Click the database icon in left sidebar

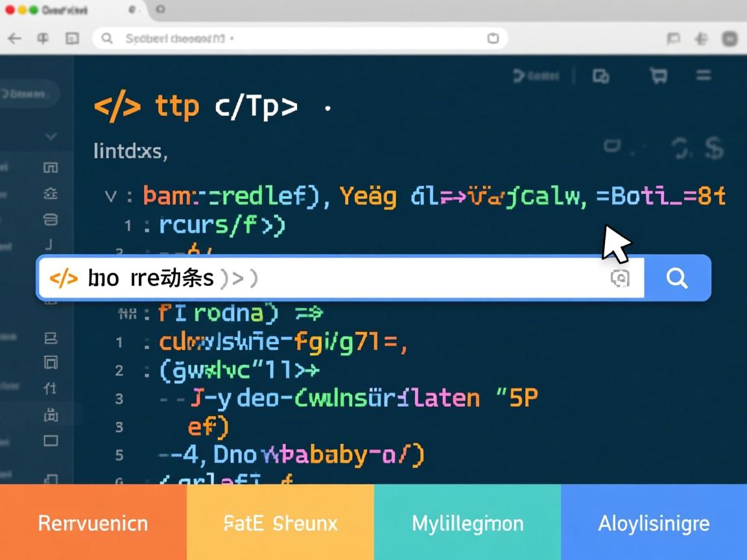click(x=51, y=219)
